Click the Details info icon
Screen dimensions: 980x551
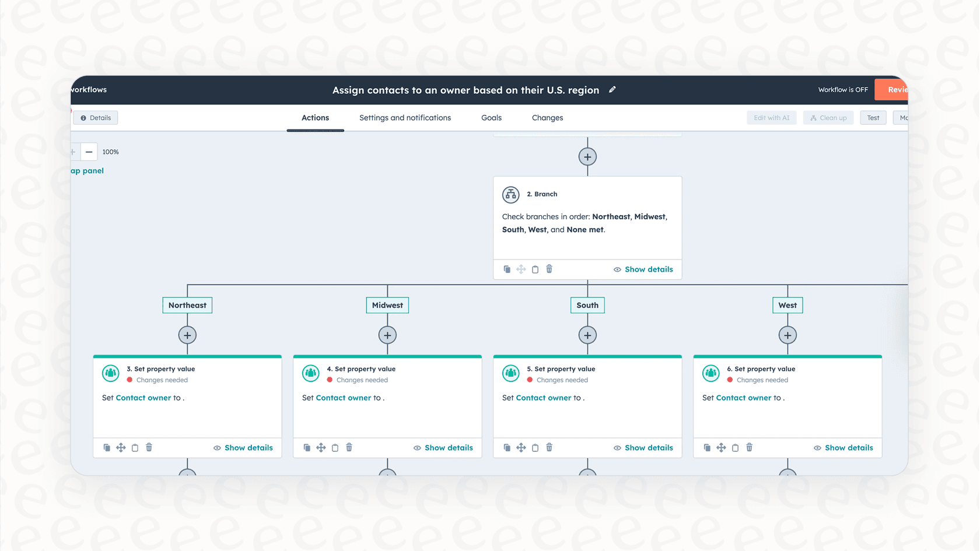click(83, 117)
